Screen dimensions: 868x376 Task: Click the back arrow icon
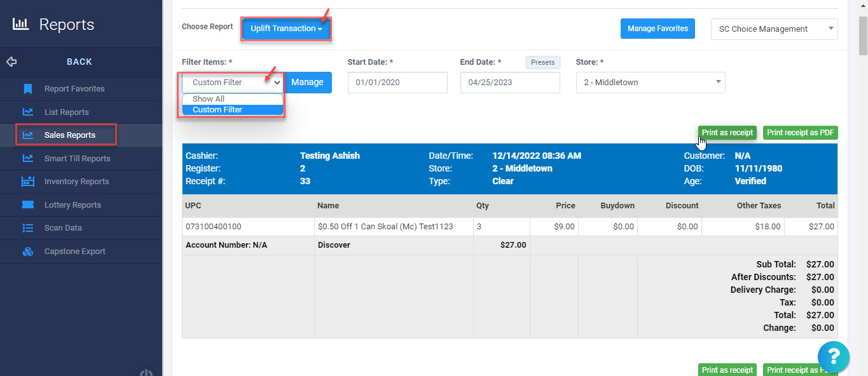coord(11,62)
